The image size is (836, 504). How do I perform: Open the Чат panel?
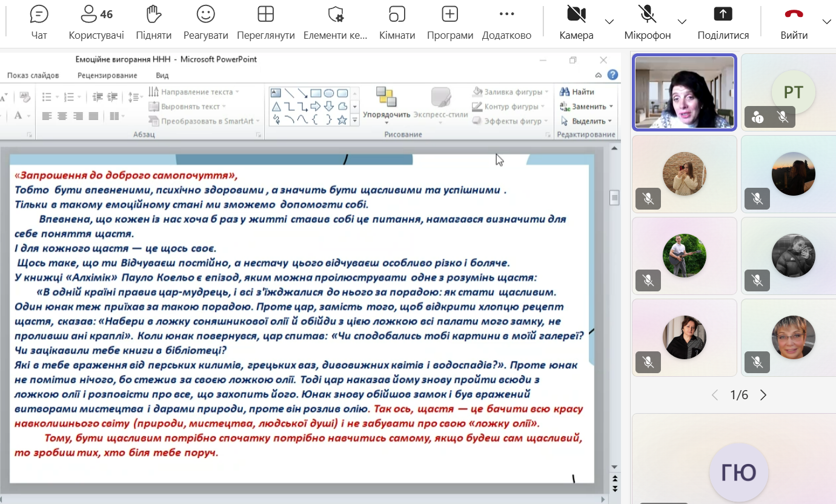[x=39, y=23]
